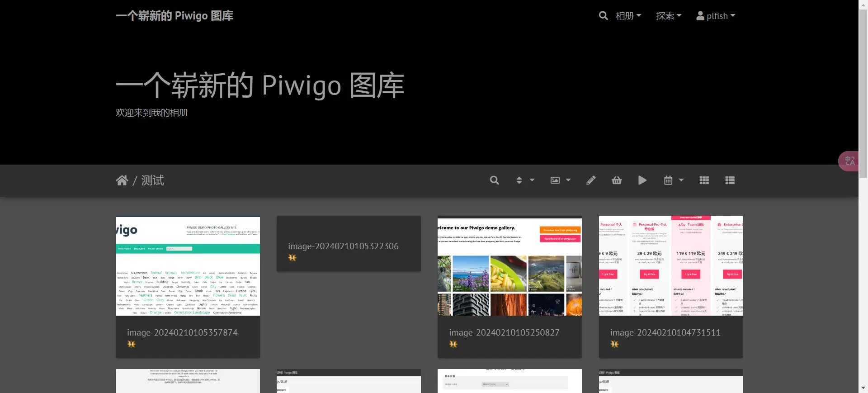Start the slideshow play button
868x393 pixels.
click(x=642, y=180)
